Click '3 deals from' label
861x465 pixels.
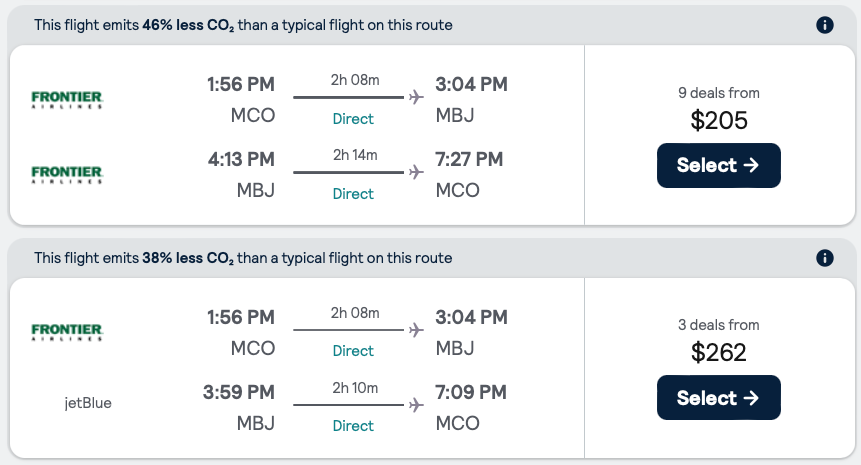pos(718,325)
